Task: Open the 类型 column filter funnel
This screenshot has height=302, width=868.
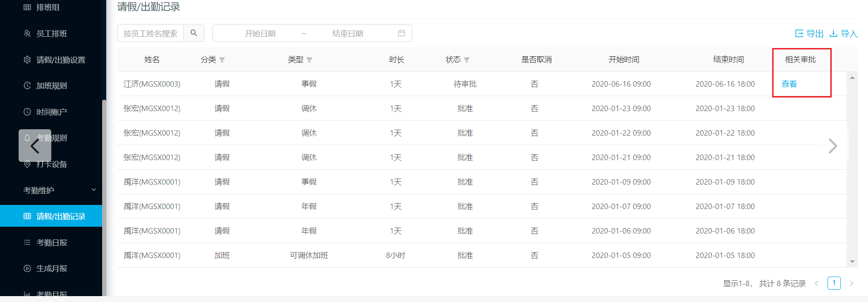Action: (x=309, y=60)
